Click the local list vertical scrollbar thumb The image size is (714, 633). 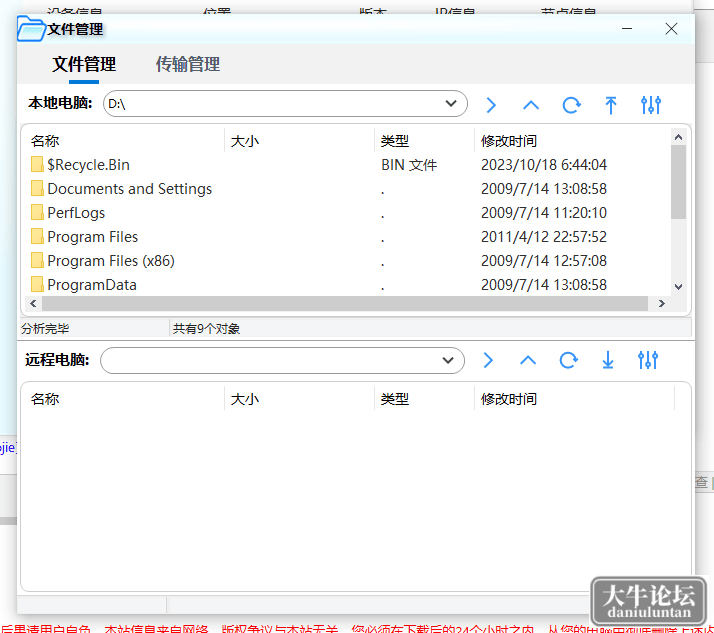coord(678,182)
